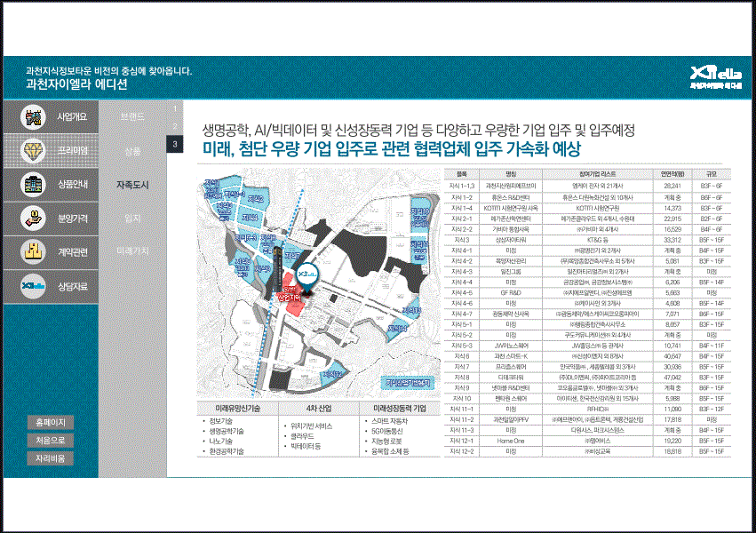Image resolution: width=756 pixels, height=533 pixels.
Task: Click the 클라우드 list item
Action: click(x=302, y=436)
